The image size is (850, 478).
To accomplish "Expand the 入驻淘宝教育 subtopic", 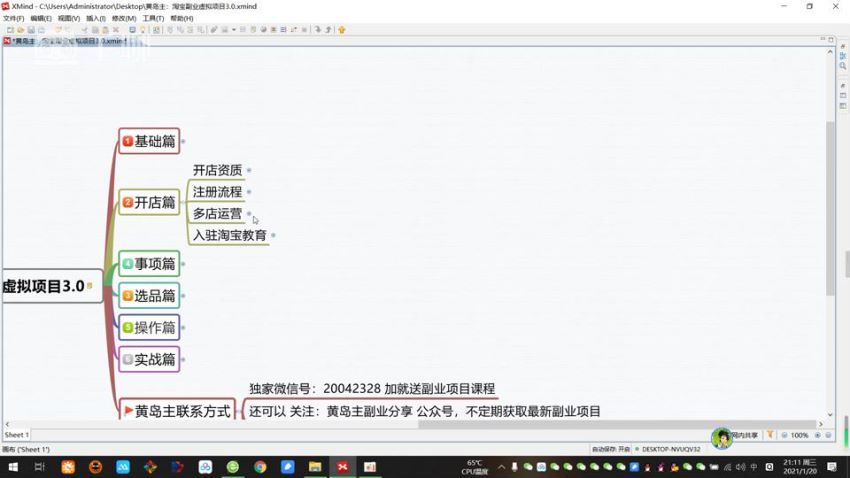I will coord(273,235).
